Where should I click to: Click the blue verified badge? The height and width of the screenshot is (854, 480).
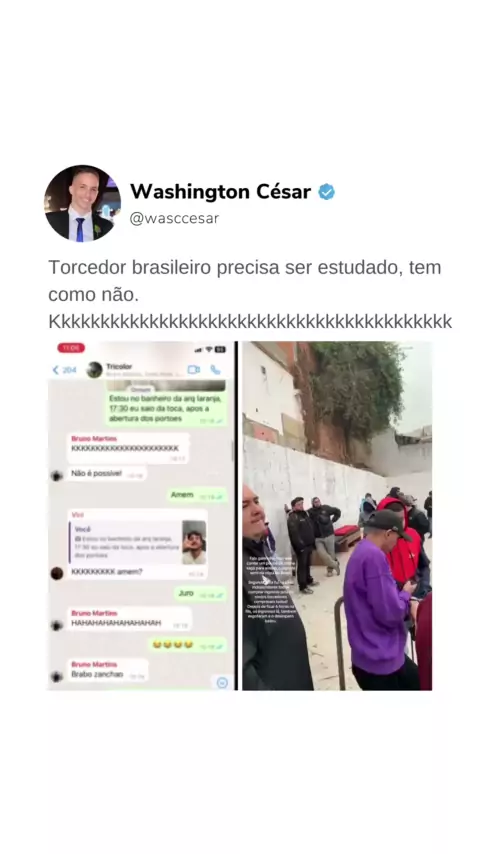pos(326,192)
